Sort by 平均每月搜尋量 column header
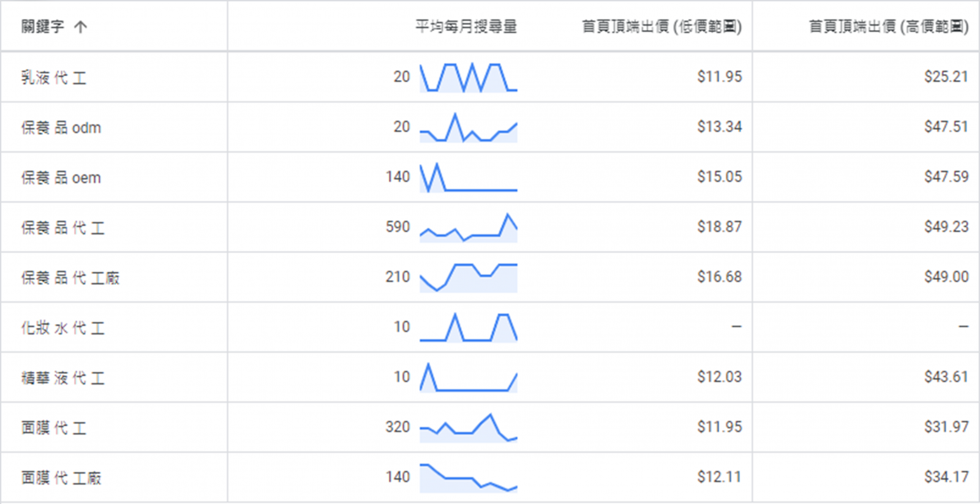 [466, 26]
